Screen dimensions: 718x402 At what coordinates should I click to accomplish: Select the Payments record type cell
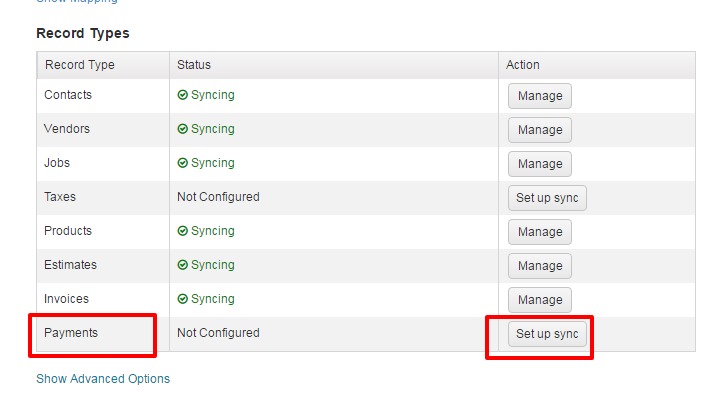point(103,334)
